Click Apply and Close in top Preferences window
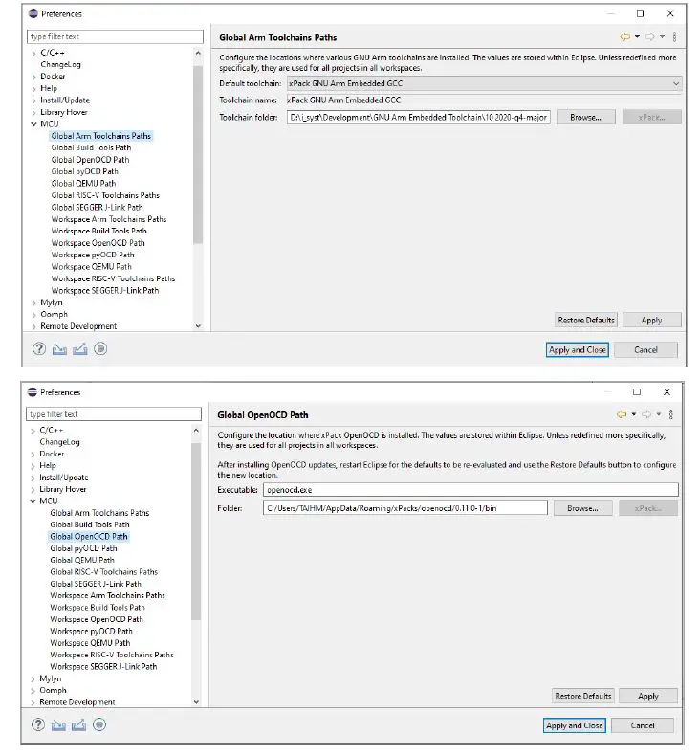 (578, 350)
